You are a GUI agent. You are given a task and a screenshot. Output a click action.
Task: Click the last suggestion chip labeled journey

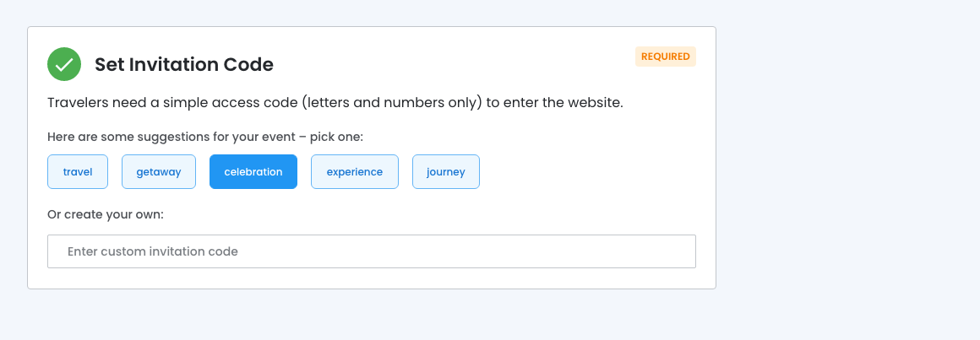tap(445, 171)
